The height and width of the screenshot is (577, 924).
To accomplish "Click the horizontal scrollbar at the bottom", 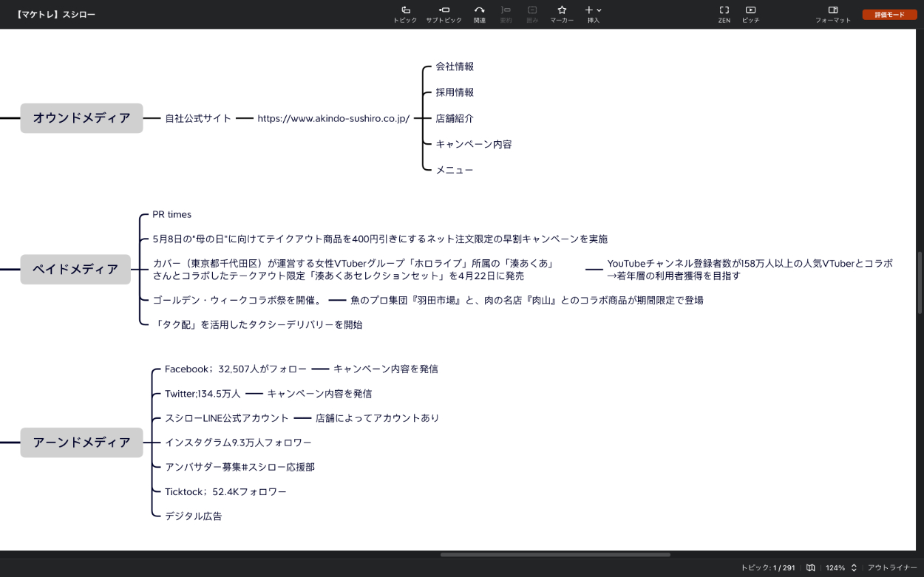I will tap(554, 554).
